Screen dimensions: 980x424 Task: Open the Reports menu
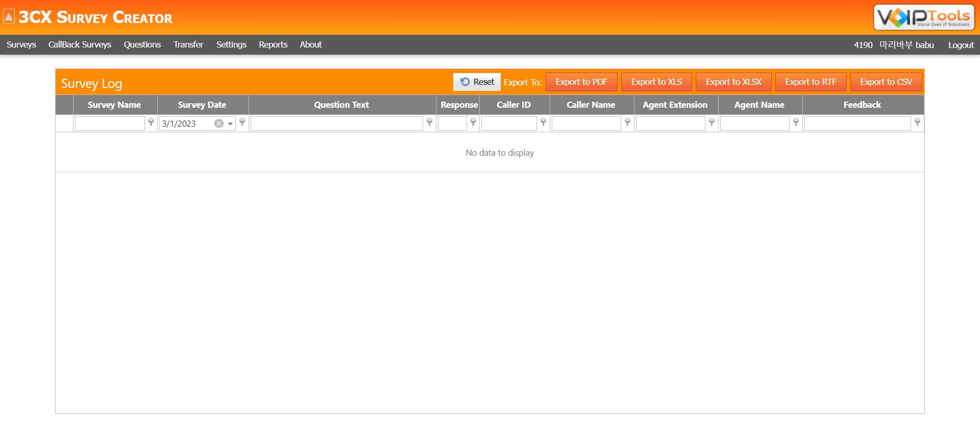click(273, 44)
